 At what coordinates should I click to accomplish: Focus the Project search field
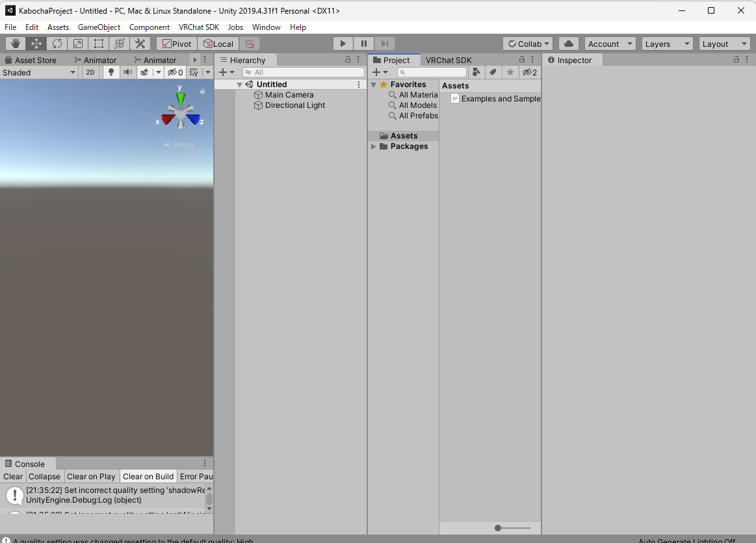(x=432, y=72)
